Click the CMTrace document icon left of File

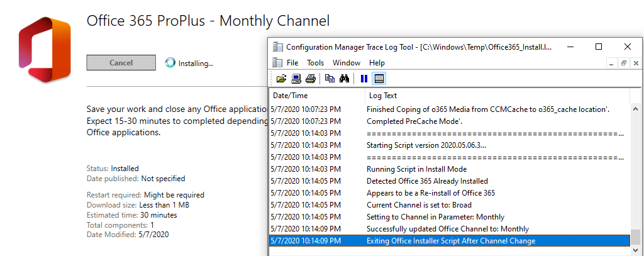(277, 63)
